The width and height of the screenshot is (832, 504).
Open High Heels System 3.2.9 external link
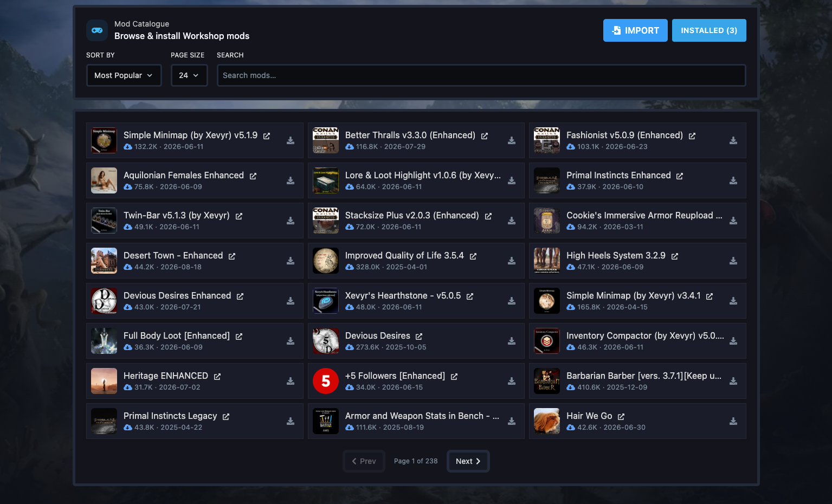(x=675, y=256)
